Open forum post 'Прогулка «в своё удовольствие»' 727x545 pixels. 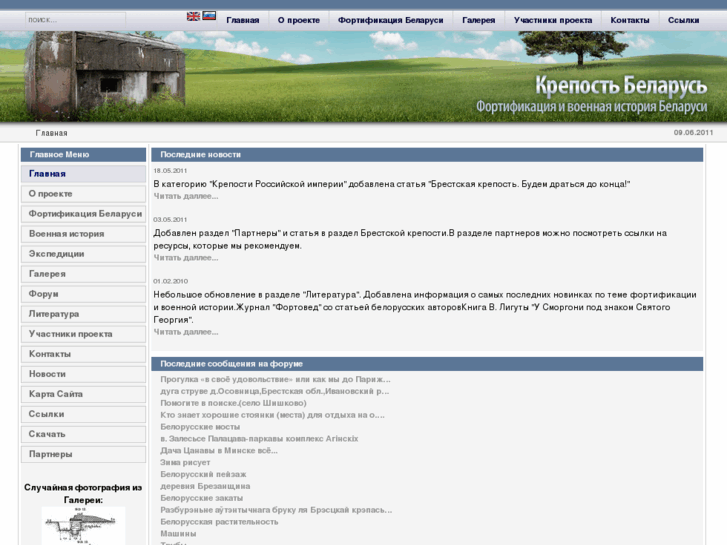pos(275,379)
